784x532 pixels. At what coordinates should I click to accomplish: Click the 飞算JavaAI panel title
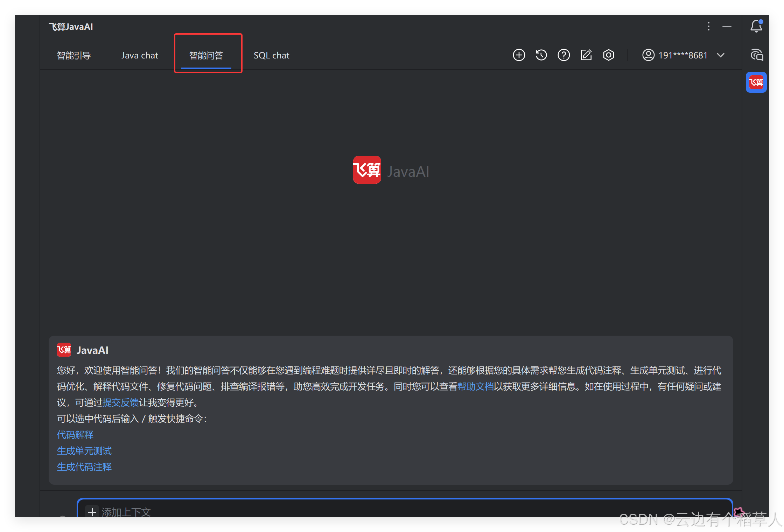pyautogui.click(x=71, y=27)
